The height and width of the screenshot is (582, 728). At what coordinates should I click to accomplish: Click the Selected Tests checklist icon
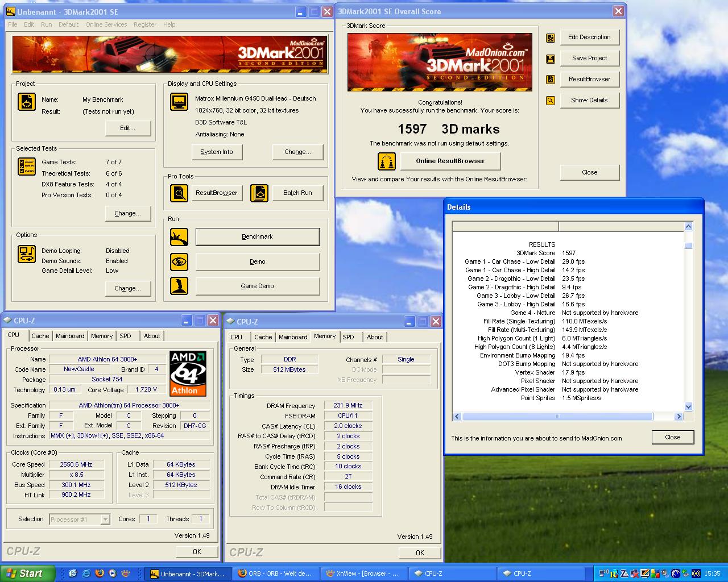click(27, 167)
